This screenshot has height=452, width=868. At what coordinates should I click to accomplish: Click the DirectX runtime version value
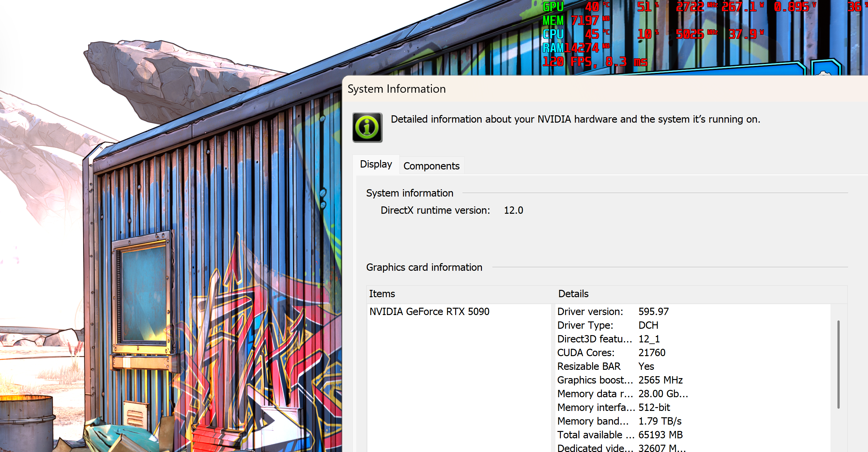(513, 211)
